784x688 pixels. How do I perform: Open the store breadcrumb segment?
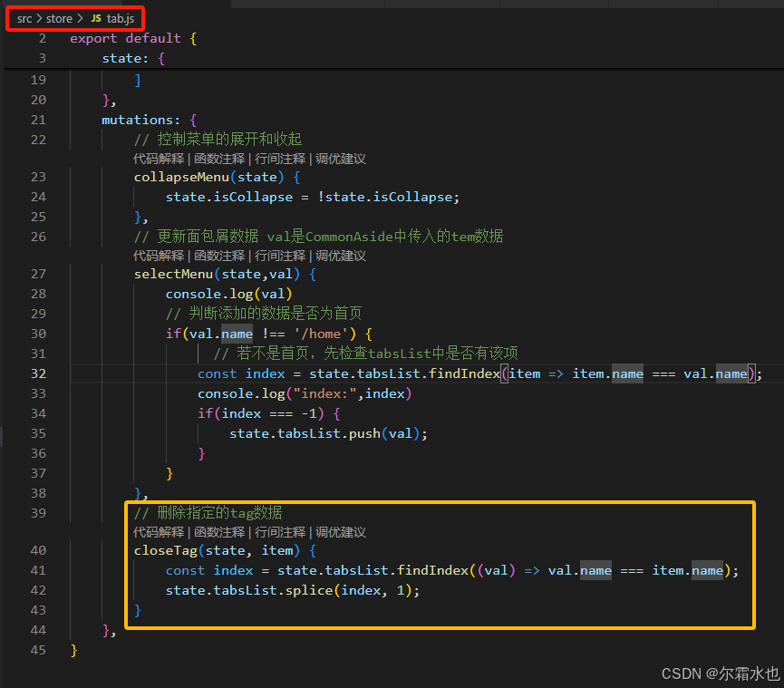(x=59, y=19)
